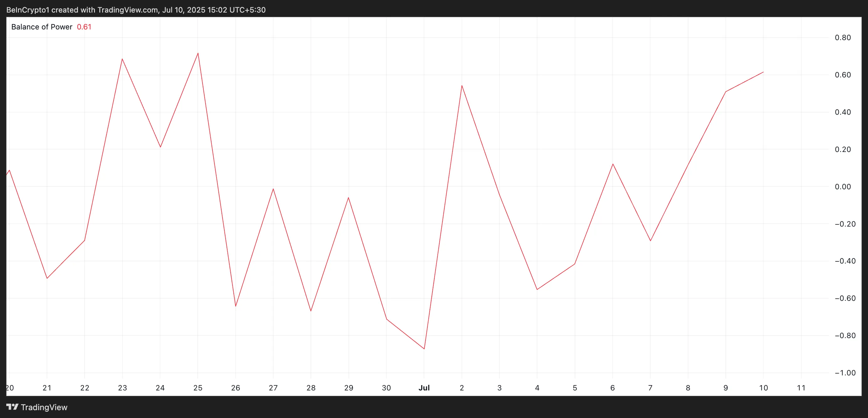
Task: Click the date label 10 on time axis
Action: 763,388
